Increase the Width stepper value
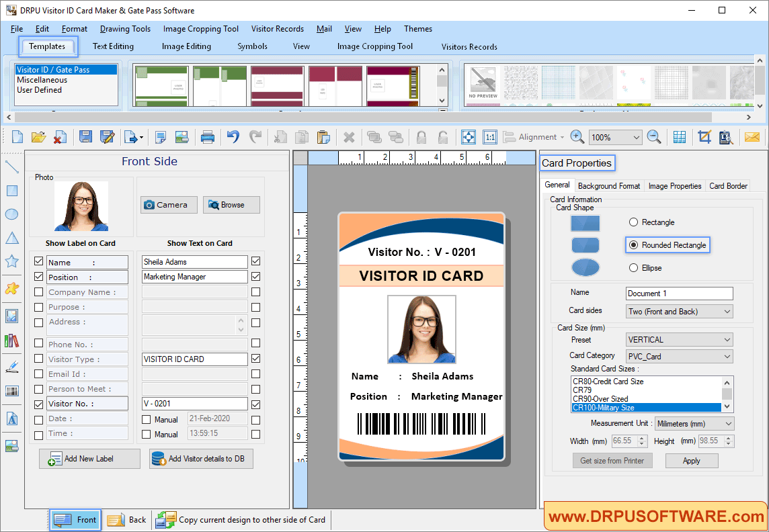This screenshot has height=532, width=769. point(643,438)
